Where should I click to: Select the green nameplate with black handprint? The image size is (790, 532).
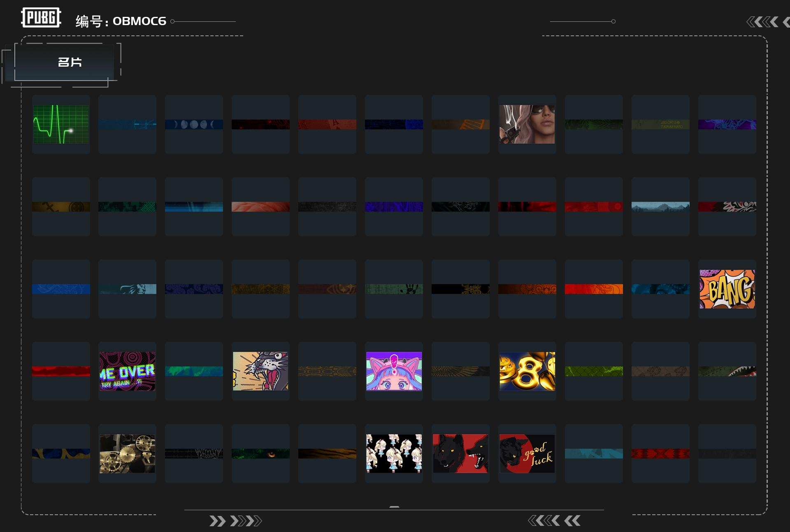(394, 289)
